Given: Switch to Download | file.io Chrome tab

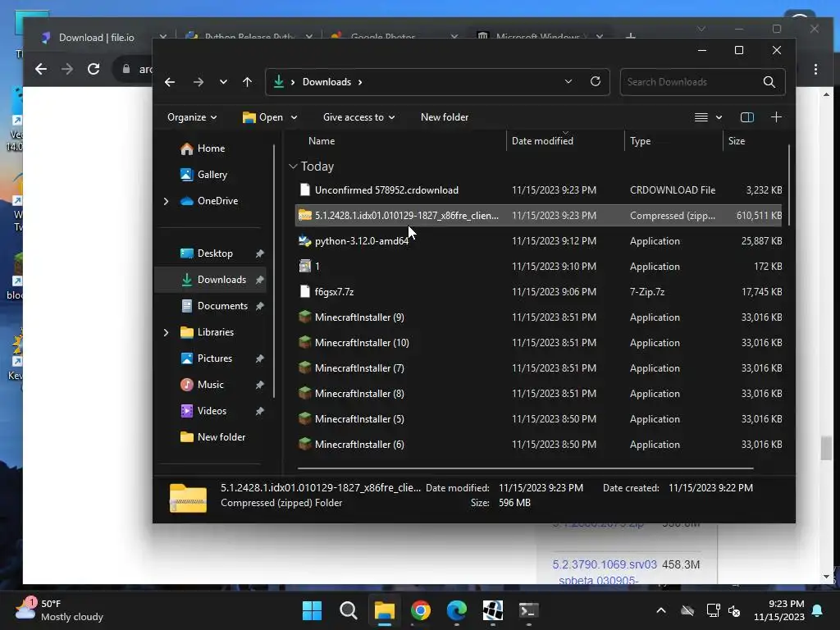Looking at the screenshot, I should pos(97,38).
